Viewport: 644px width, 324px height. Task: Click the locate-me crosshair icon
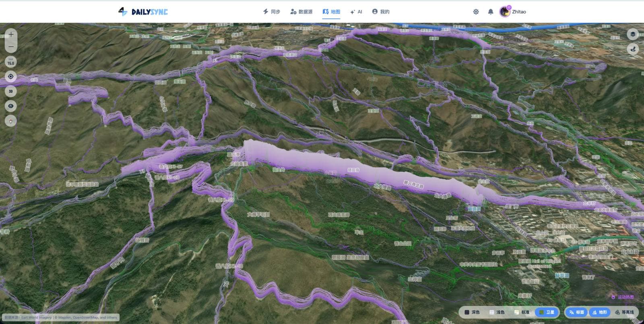(11, 76)
